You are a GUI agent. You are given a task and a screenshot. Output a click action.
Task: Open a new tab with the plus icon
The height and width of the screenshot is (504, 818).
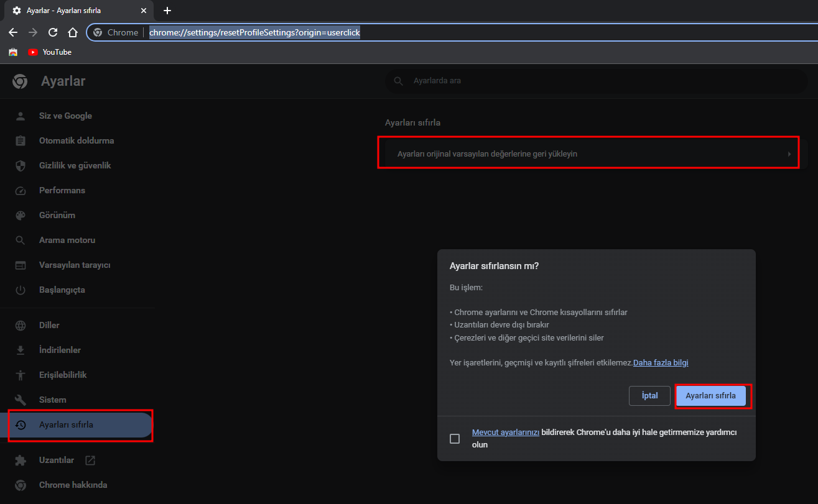tap(167, 11)
